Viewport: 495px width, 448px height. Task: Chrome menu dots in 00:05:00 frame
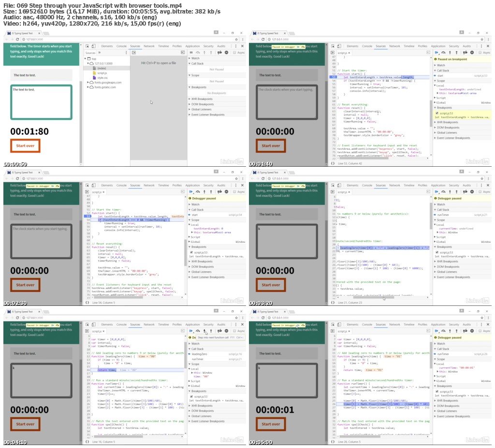coord(488,318)
